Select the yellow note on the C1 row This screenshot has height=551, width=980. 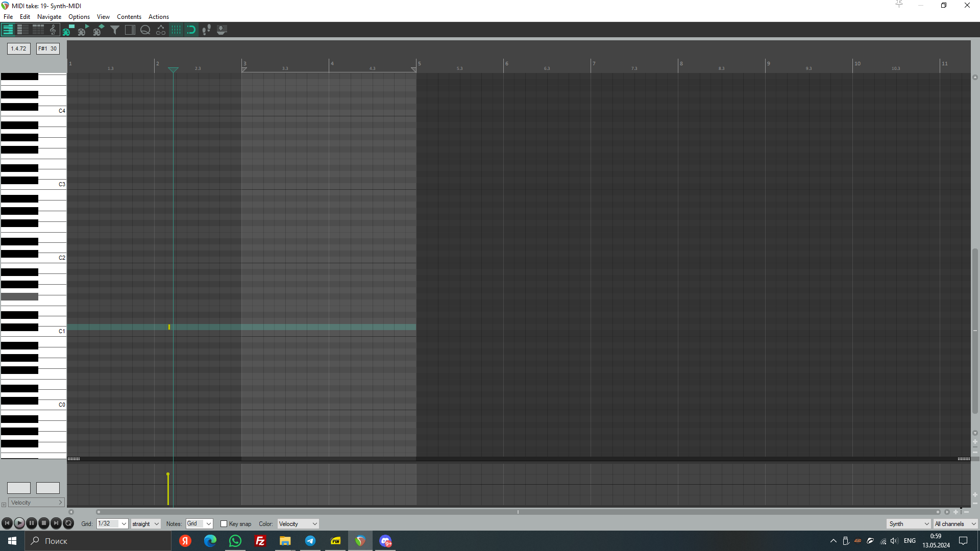(x=169, y=327)
